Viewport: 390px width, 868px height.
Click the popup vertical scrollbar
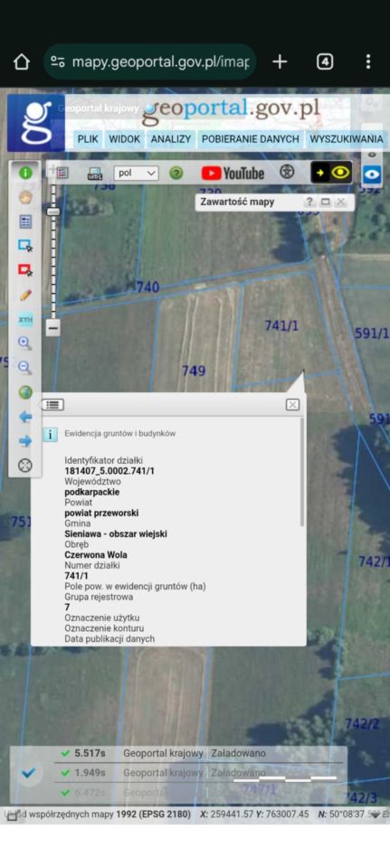coord(302,472)
